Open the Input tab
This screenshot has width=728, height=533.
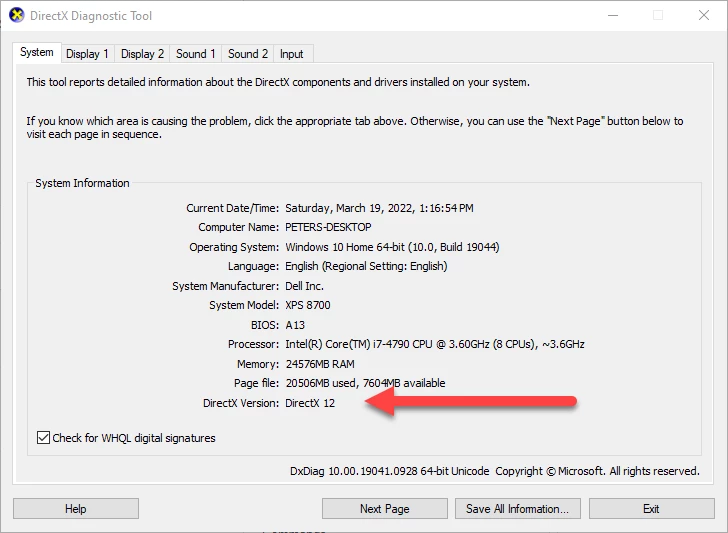[x=292, y=54]
